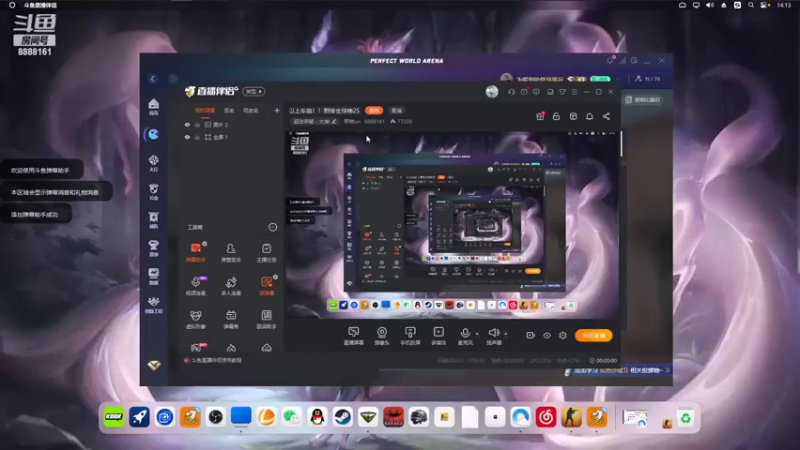Open the 弹幕助手 tool
This screenshot has width=800, height=450.
[195, 252]
